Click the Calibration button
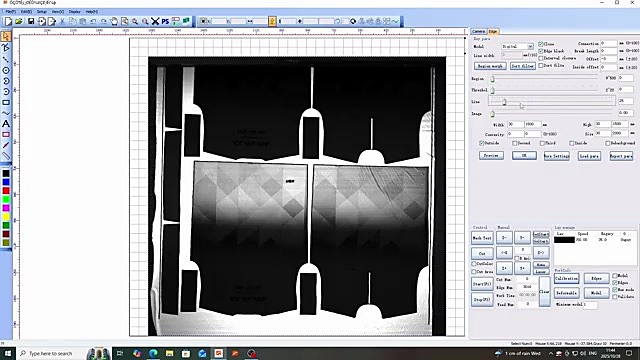Screen dimensions: 640x360 (x=567, y=279)
